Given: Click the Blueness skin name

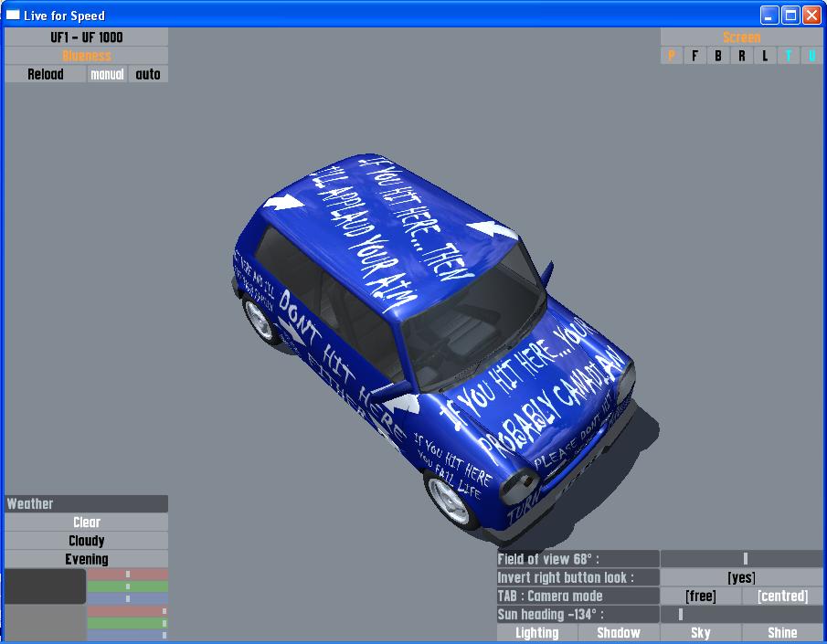Looking at the screenshot, I should point(86,56).
